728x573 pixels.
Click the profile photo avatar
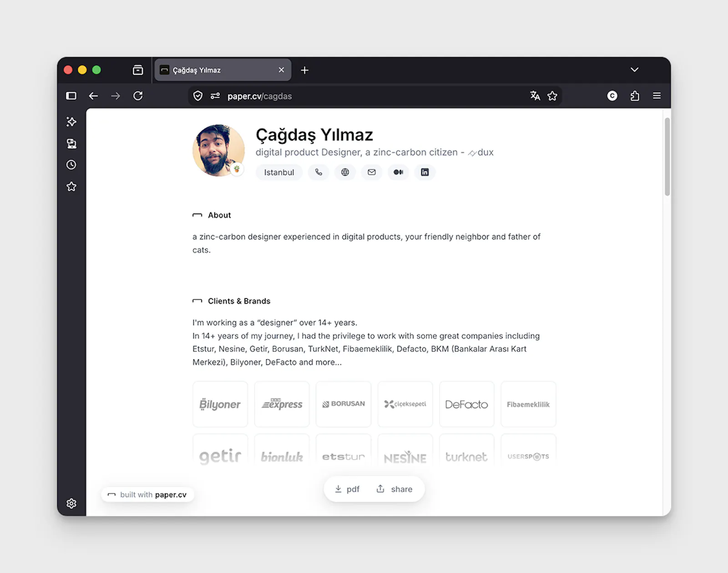tap(218, 151)
